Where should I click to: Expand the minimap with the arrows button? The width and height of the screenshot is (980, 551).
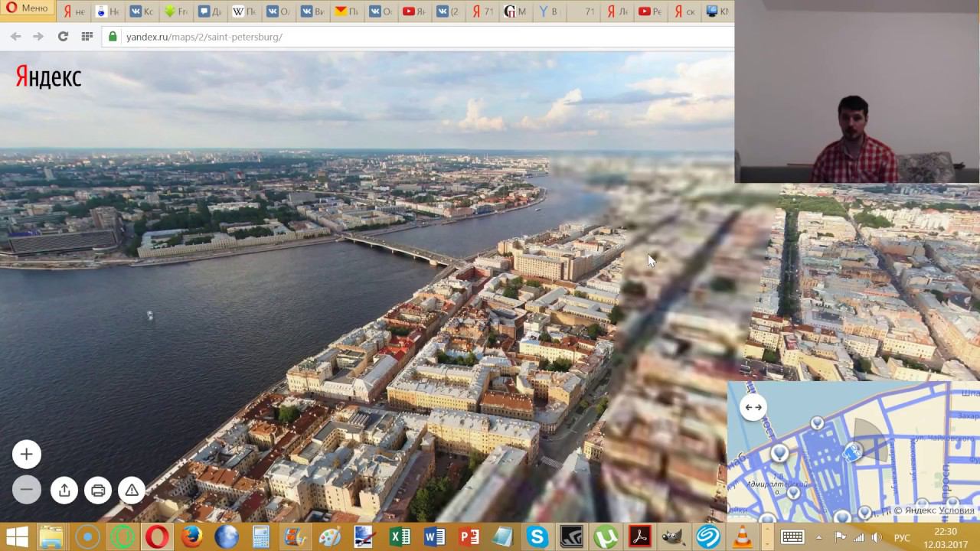coord(753,407)
